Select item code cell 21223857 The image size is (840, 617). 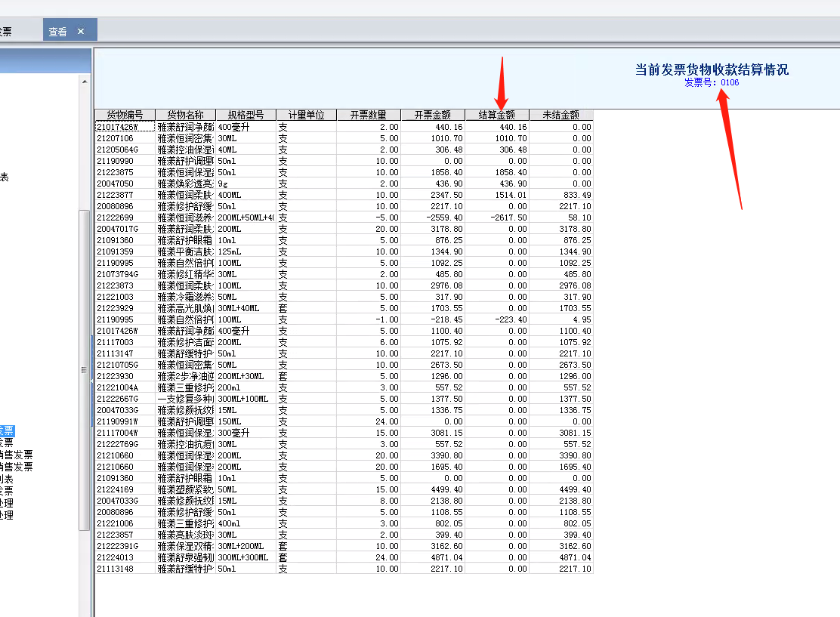pyautogui.click(x=125, y=535)
